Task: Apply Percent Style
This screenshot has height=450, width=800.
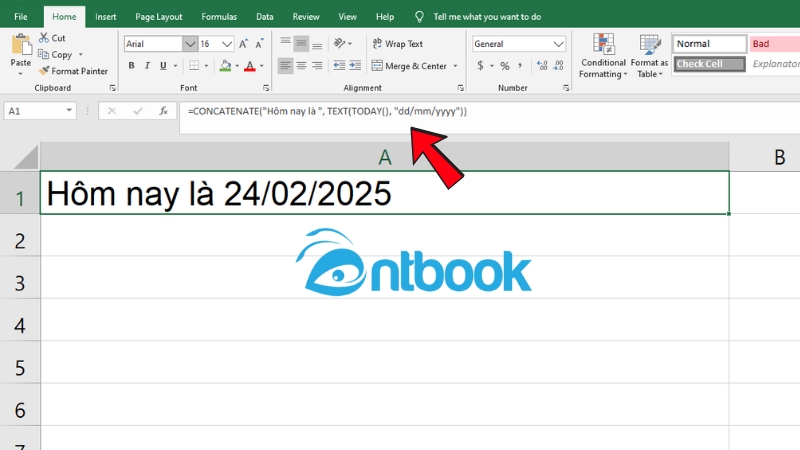Action: (x=505, y=65)
